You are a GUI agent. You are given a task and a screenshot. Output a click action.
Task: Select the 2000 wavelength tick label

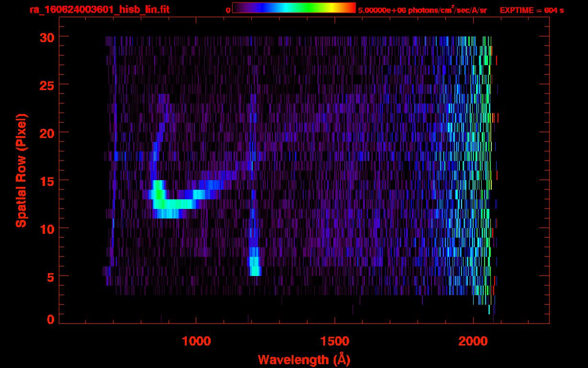[473, 341]
